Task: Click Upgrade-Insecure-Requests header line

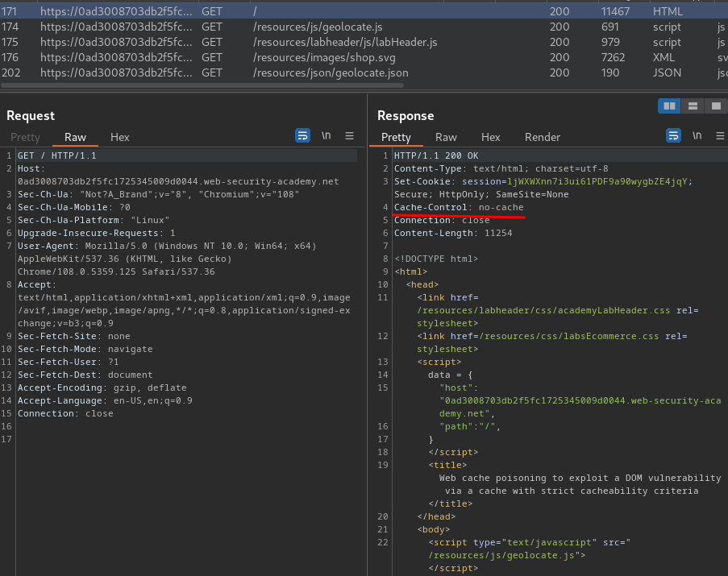Action: pos(97,234)
